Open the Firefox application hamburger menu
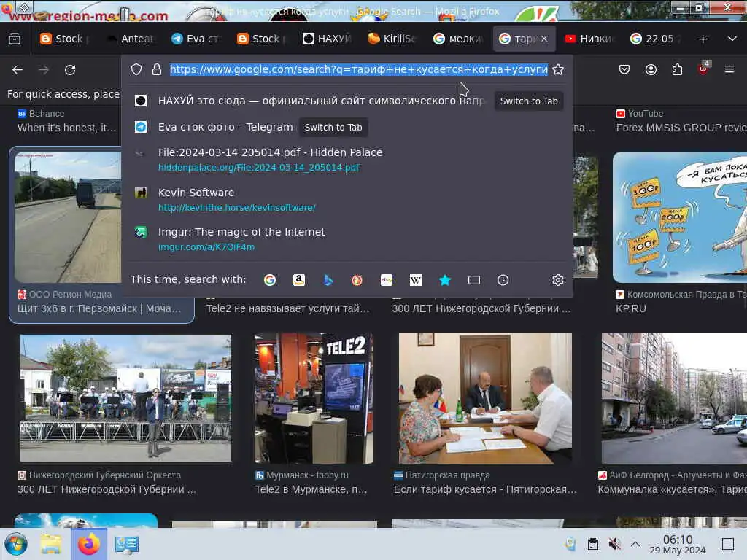747x560 pixels. pos(729,69)
